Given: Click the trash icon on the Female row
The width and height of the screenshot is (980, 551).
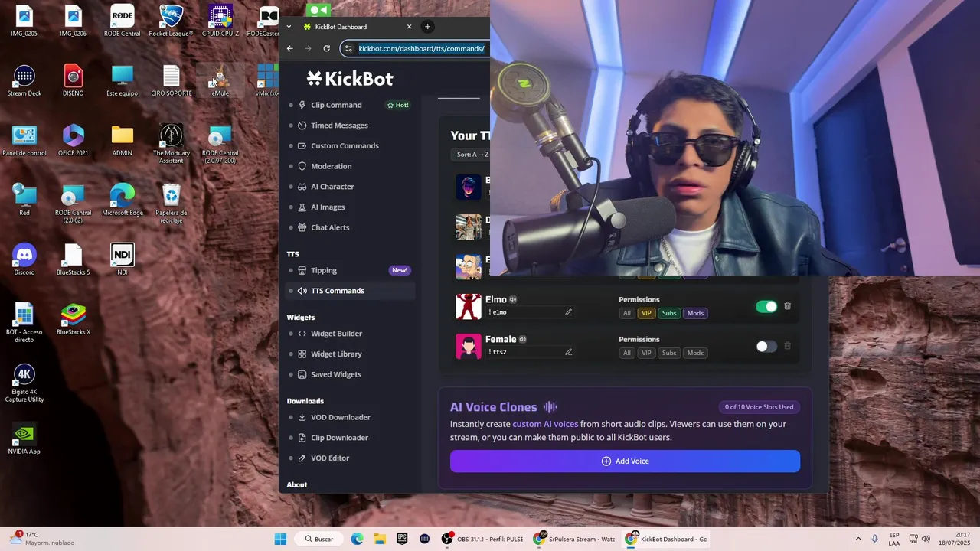Looking at the screenshot, I should (787, 346).
